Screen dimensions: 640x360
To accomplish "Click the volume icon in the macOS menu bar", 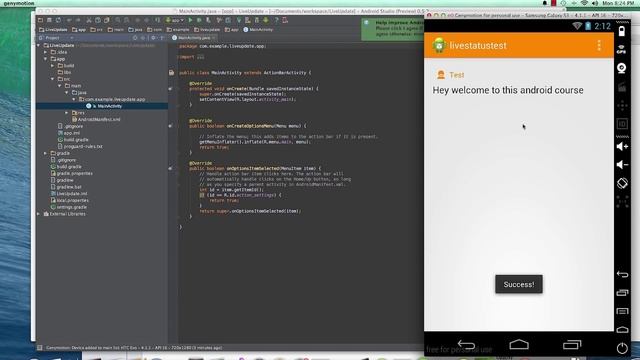I will pyautogui.click(x=595, y=3).
